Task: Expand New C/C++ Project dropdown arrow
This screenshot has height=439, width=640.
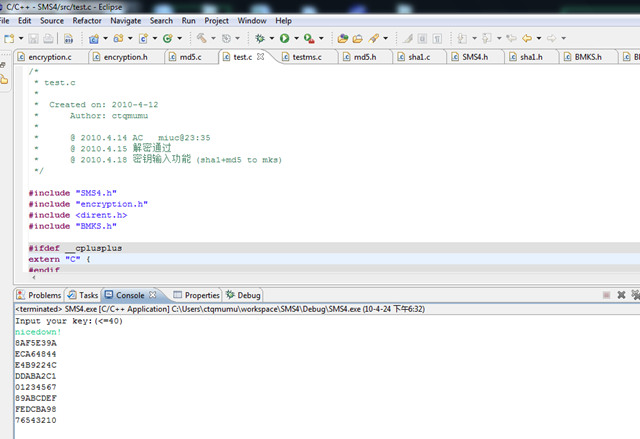Action: (x=105, y=38)
